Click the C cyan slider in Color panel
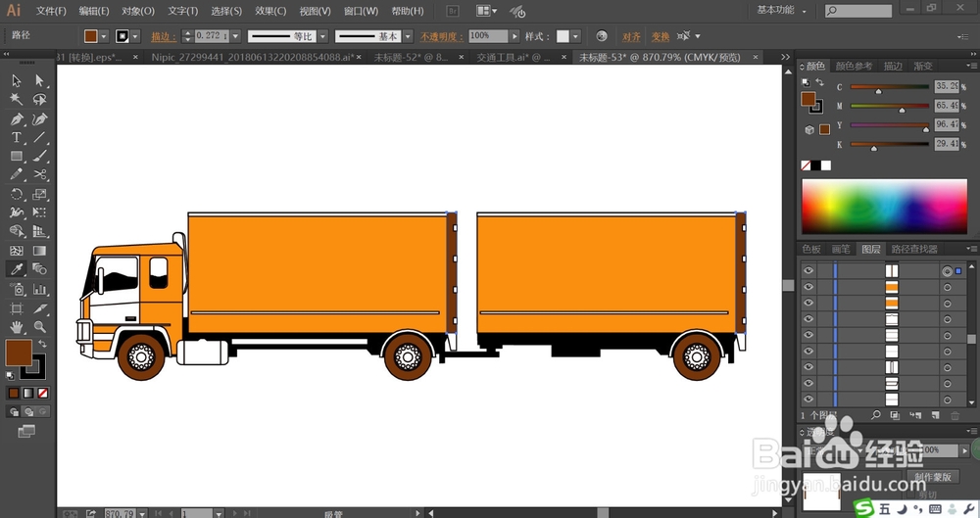Viewport: 980px width, 518px height. pos(890,87)
